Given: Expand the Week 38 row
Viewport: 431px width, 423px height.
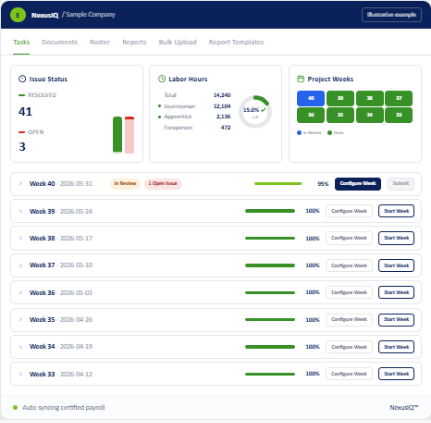Looking at the screenshot, I should coord(20,238).
